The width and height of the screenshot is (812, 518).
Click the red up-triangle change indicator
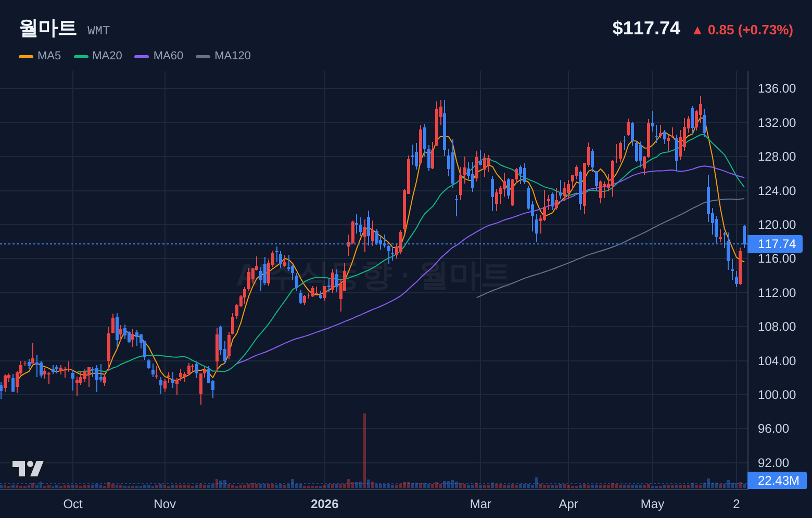697,31
